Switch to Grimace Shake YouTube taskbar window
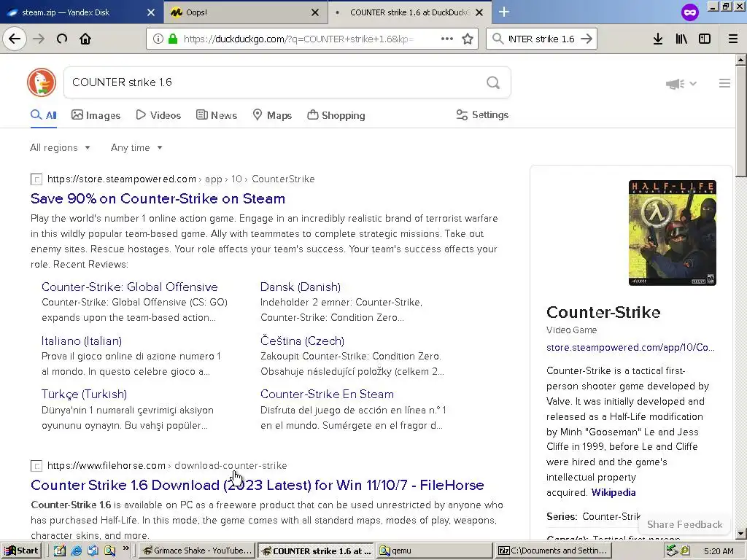 point(197,551)
